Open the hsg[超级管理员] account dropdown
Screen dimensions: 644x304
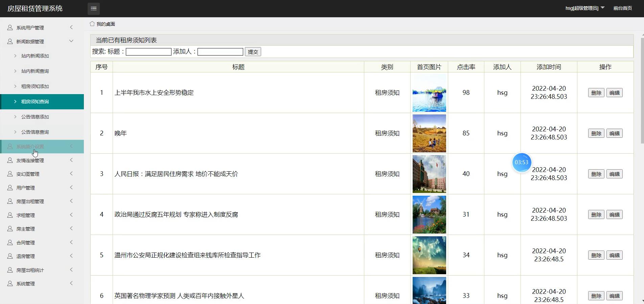click(x=585, y=8)
